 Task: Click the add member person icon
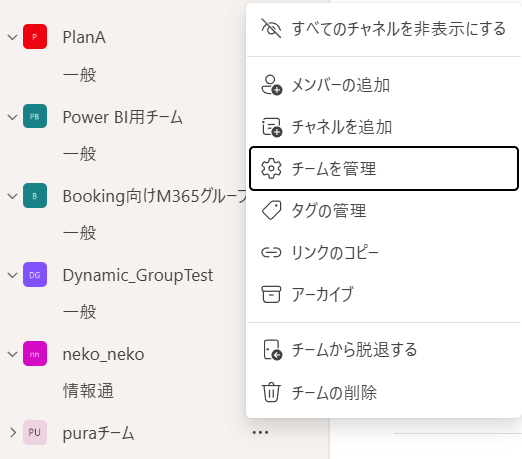271,85
